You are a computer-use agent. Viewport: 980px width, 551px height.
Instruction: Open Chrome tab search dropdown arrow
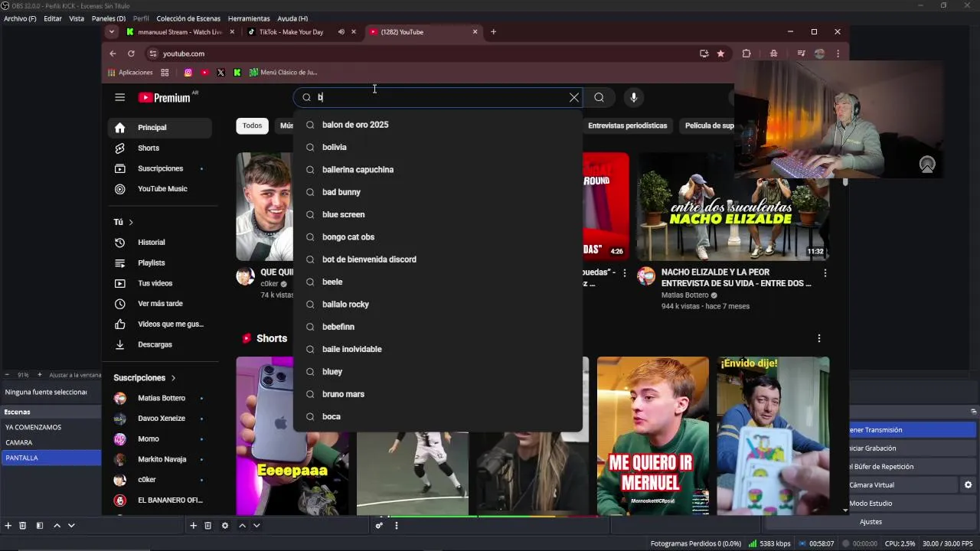click(x=112, y=32)
